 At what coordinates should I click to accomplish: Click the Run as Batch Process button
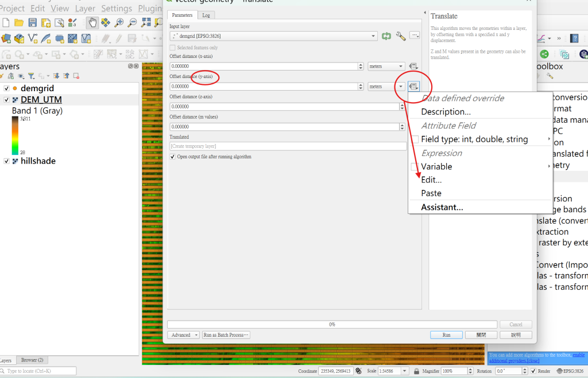pyautogui.click(x=226, y=335)
